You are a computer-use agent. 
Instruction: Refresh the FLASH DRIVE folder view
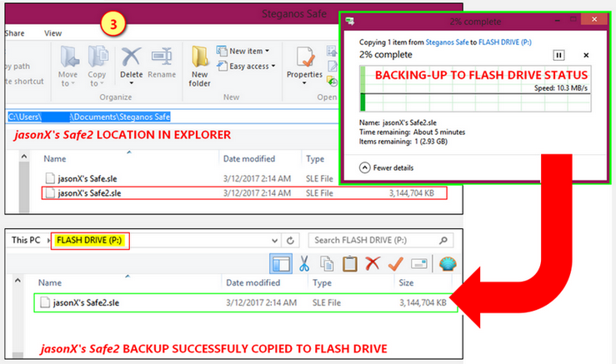290,241
